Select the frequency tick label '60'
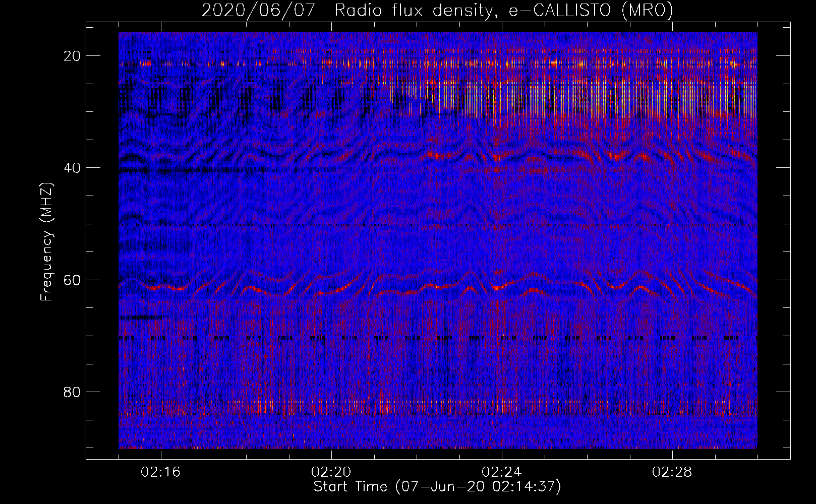Image resolution: width=816 pixels, height=504 pixels. point(72,280)
